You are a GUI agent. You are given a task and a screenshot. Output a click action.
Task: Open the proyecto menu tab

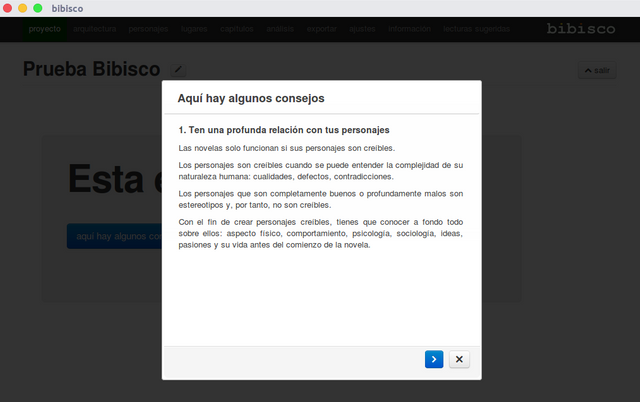pyautogui.click(x=44, y=29)
